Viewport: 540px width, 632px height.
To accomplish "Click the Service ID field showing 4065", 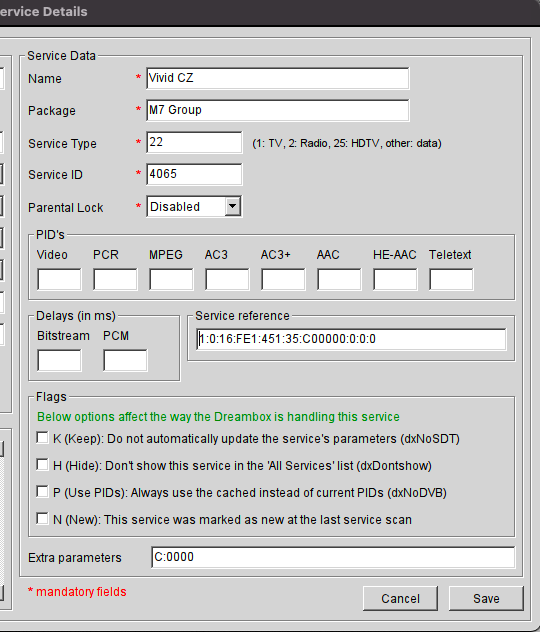I will tap(194, 174).
